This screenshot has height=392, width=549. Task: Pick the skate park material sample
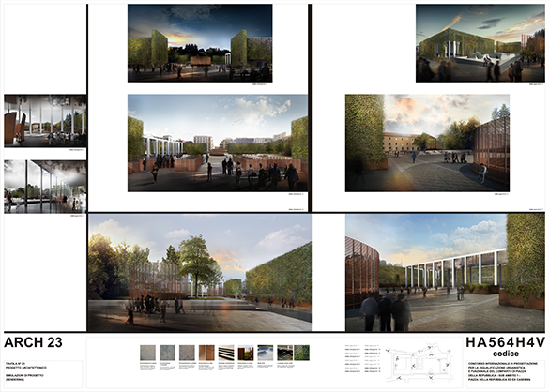pyautogui.click(x=266, y=353)
